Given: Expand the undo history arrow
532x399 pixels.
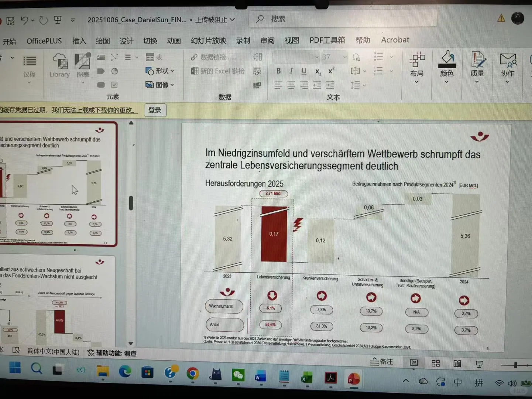Looking at the screenshot, I should point(32,20).
